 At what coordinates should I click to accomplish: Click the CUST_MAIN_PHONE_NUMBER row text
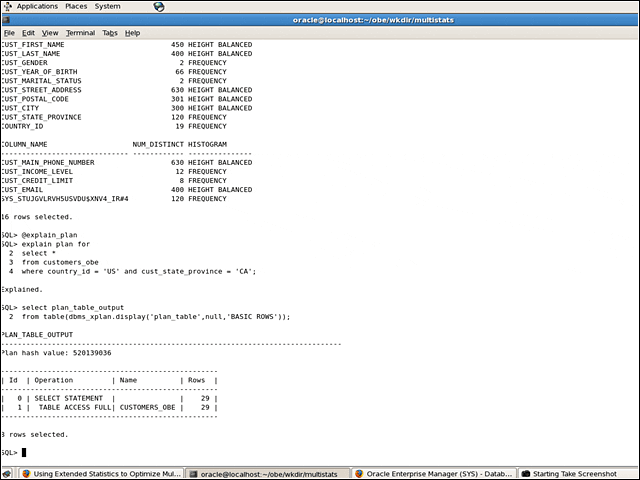point(127,162)
